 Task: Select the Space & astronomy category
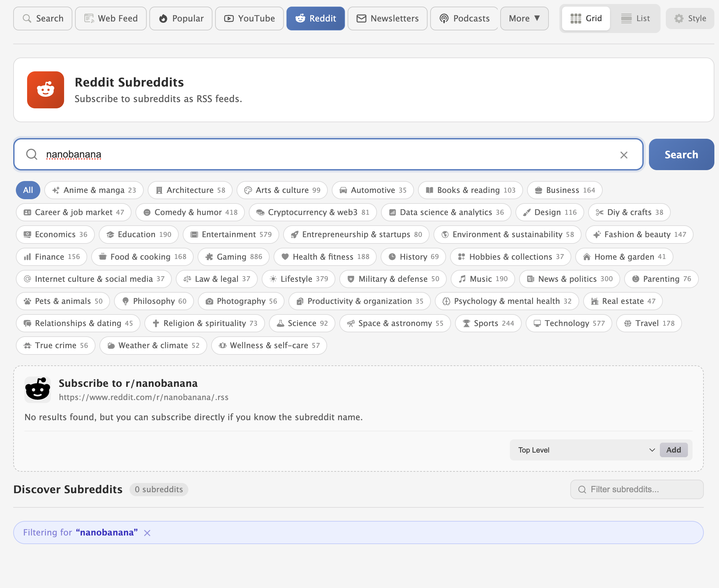point(395,323)
